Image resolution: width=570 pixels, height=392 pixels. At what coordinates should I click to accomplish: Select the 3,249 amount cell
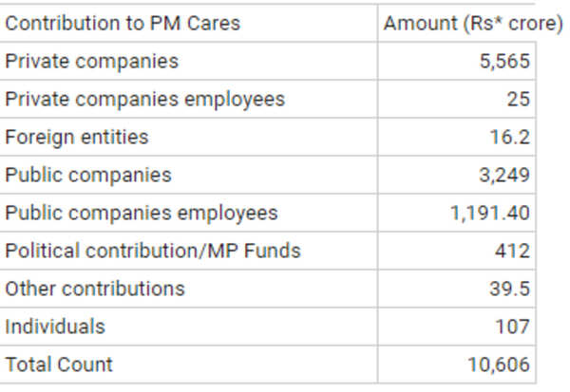504,176
